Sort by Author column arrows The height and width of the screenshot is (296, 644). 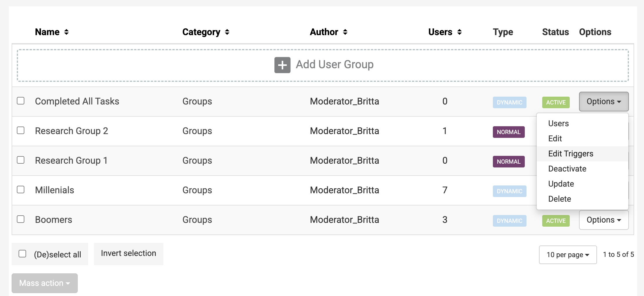tap(345, 32)
